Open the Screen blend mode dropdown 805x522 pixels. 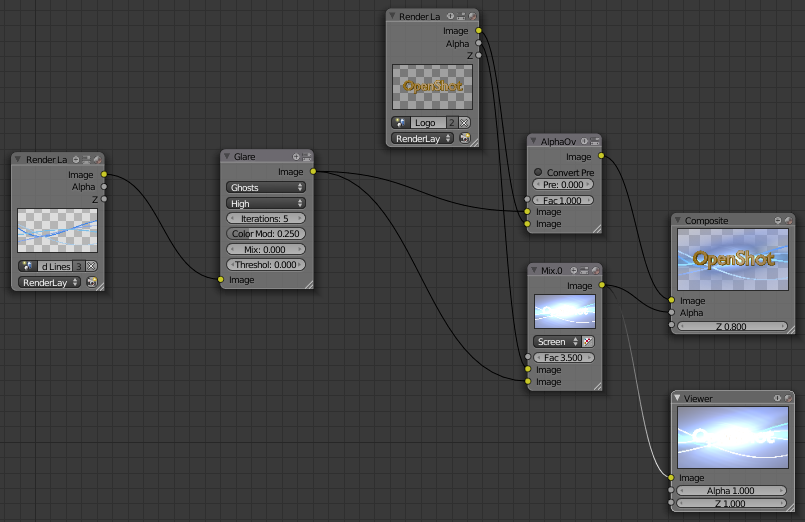[557, 341]
